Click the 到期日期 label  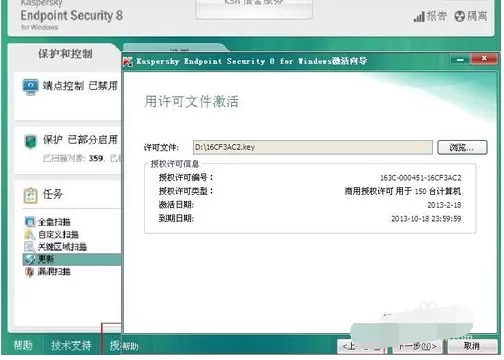176,218
